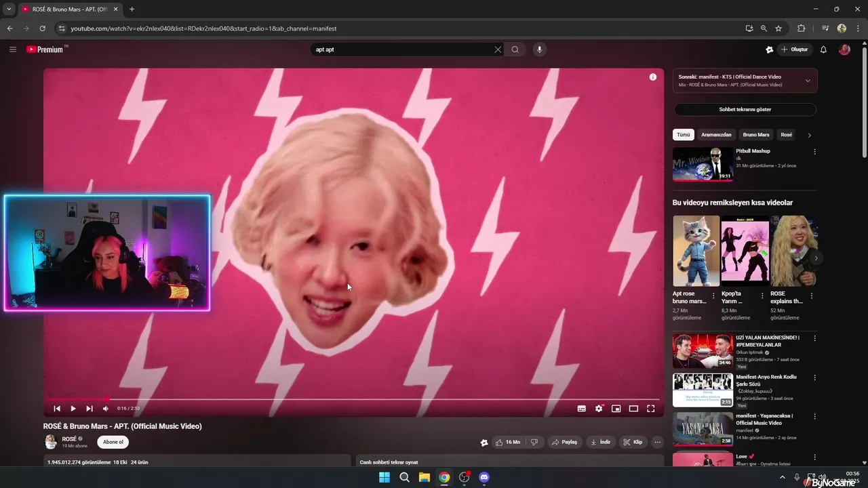Open UZİ YALAN MAKİNESİNDE video title
This screenshot has height=488, width=868.
(768, 341)
